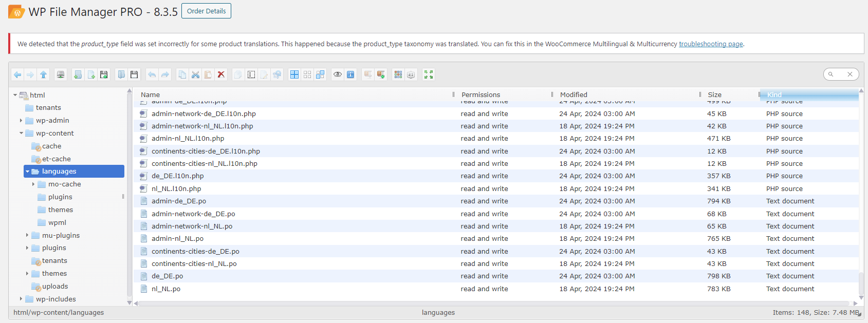Expand the mu-plugins folder arrow
Screen dimensions: 868x323
[27, 235]
